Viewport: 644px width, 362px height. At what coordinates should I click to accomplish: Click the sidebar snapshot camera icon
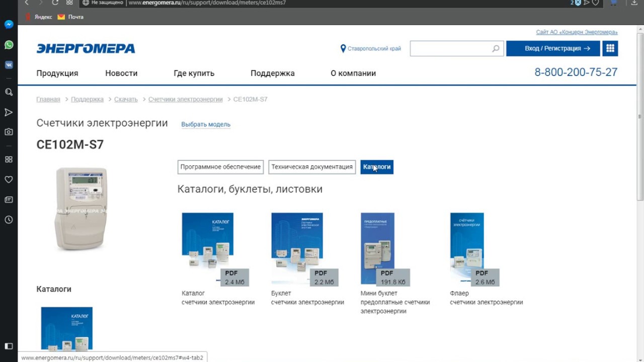pyautogui.click(x=9, y=132)
